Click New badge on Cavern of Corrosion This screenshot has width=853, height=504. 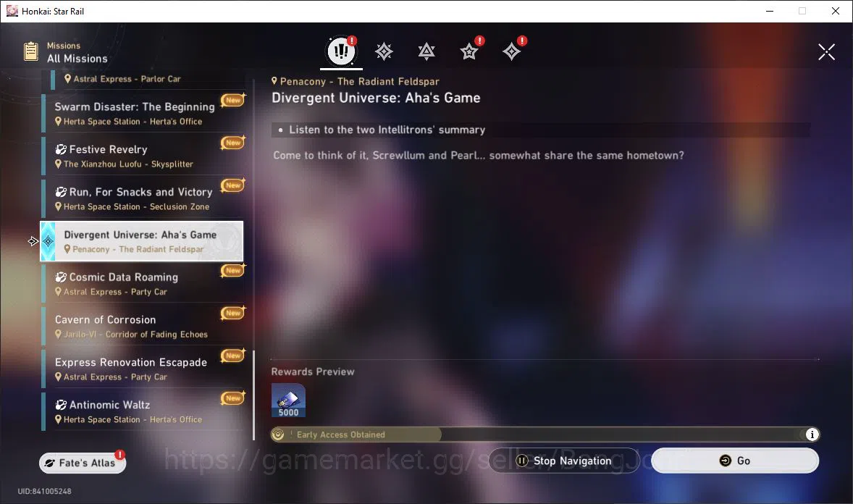coord(233,313)
